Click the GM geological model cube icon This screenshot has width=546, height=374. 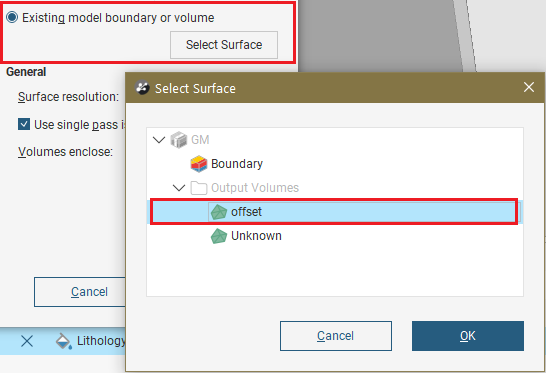179,140
